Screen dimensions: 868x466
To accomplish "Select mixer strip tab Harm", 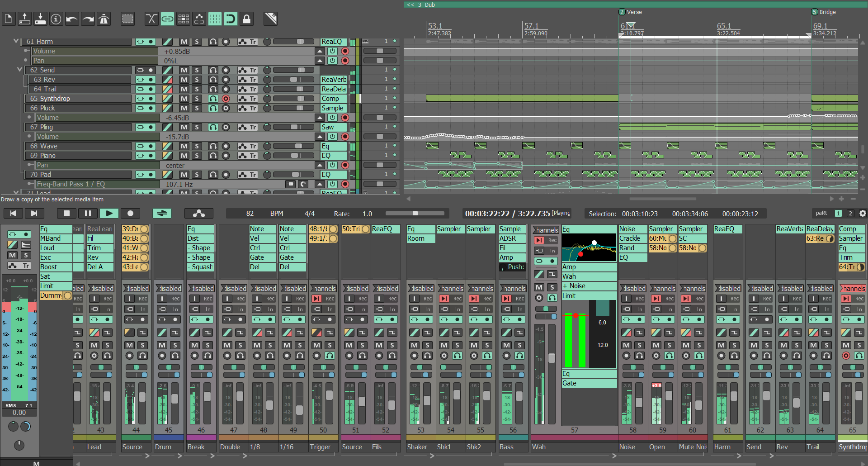I will tap(727, 447).
